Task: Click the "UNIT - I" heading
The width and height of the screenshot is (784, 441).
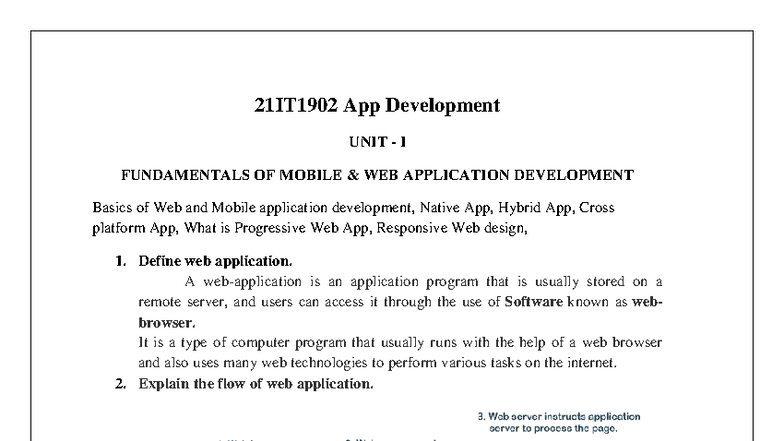Action: 378,142
